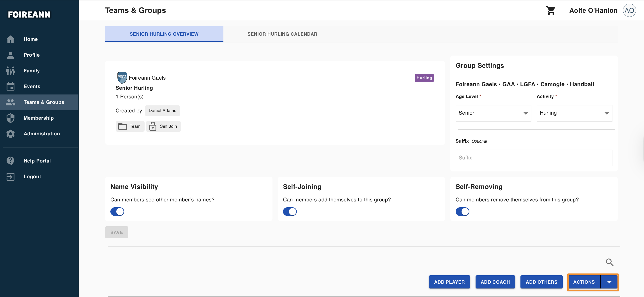The width and height of the screenshot is (644, 297).
Task: Open Administration in sidebar
Action: (39, 134)
